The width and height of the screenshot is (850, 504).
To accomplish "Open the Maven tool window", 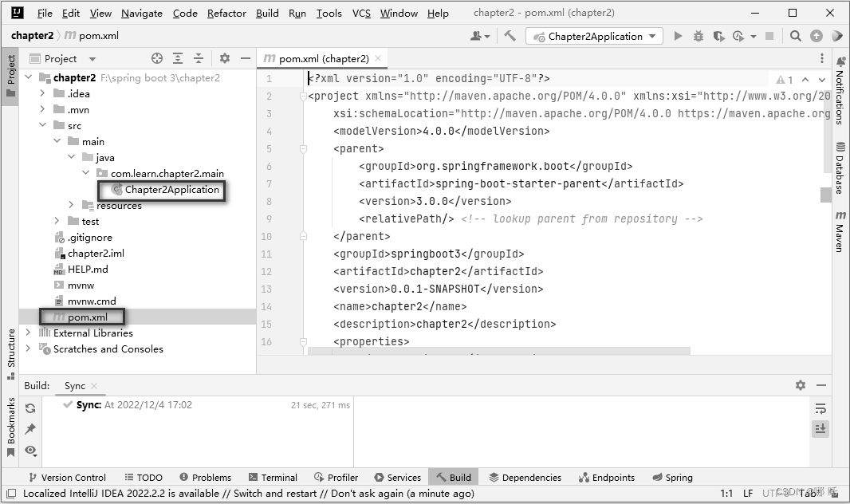I will point(840,231).
